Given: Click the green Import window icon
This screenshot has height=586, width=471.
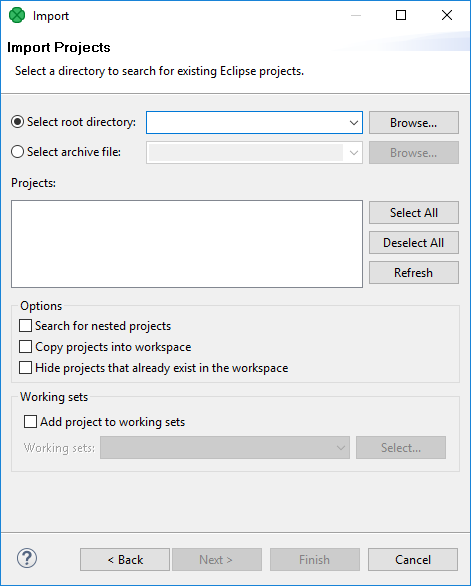Looking at the screenshot, I should pyautogui.click(x=17, y=15).
